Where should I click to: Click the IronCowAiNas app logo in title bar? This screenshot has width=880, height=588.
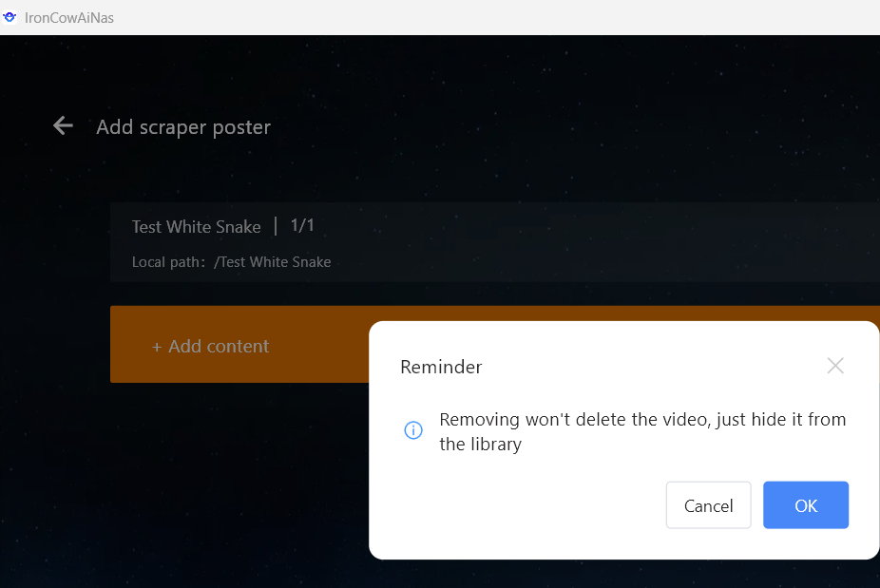(x=10, y=17)
